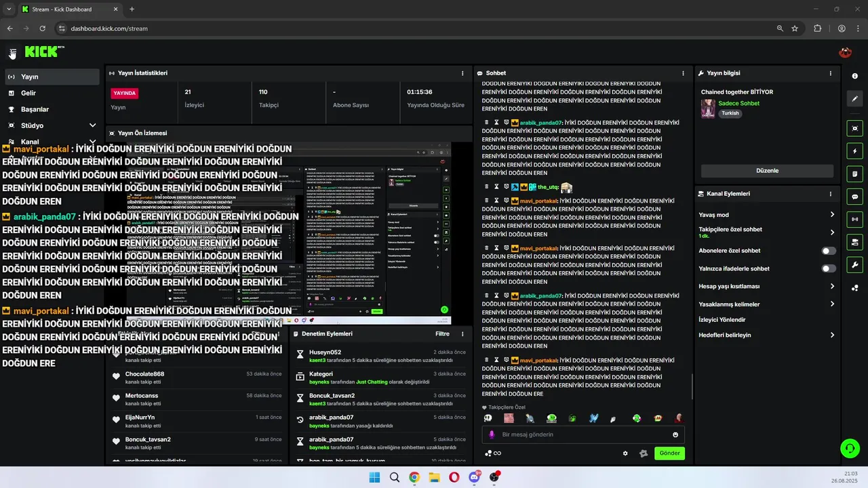The height and width of the screenshot is (488, 868).
Task: Click the wrench icon in right sidebar
Action: click(x=854, y=265)
